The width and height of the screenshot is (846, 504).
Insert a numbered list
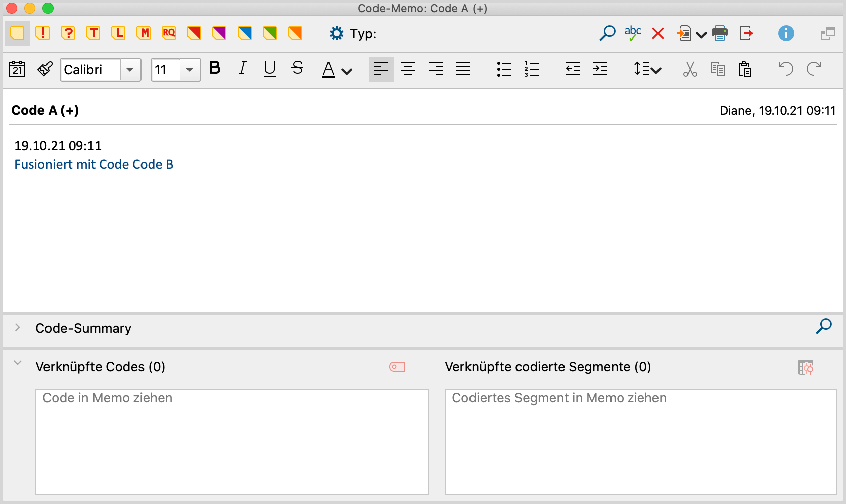532,69
